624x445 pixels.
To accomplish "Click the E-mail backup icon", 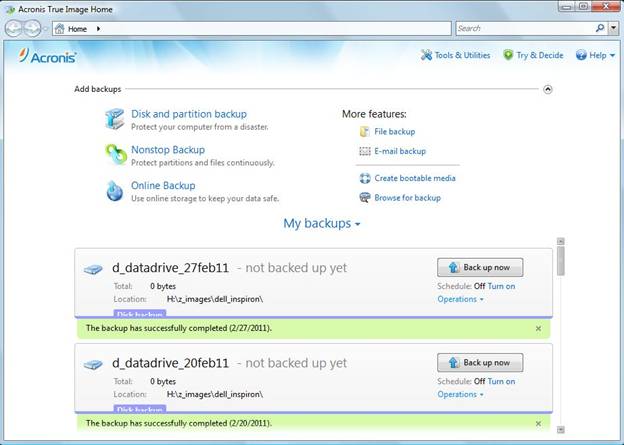I will pyautogui.click(x=365, y=152).
